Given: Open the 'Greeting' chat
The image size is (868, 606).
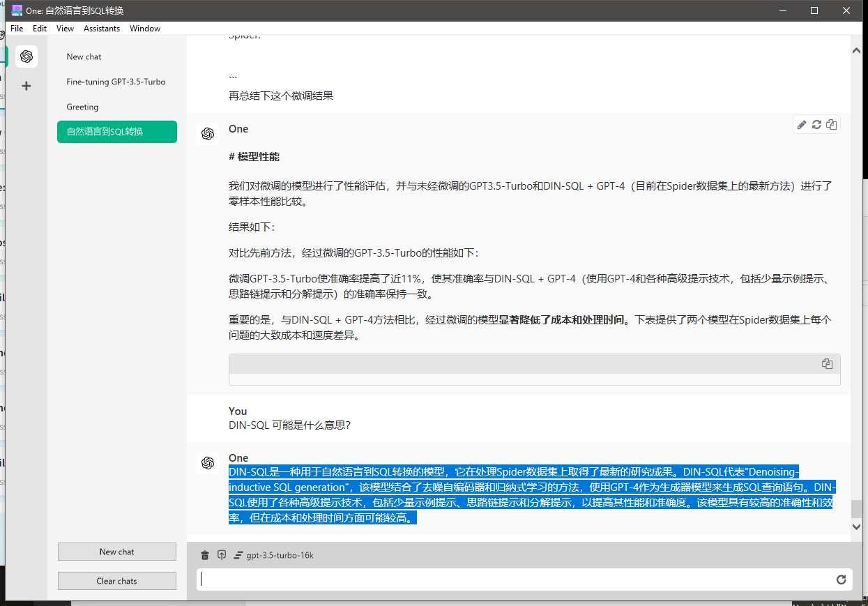Looking at the screenshot, I should coord(117,107).
